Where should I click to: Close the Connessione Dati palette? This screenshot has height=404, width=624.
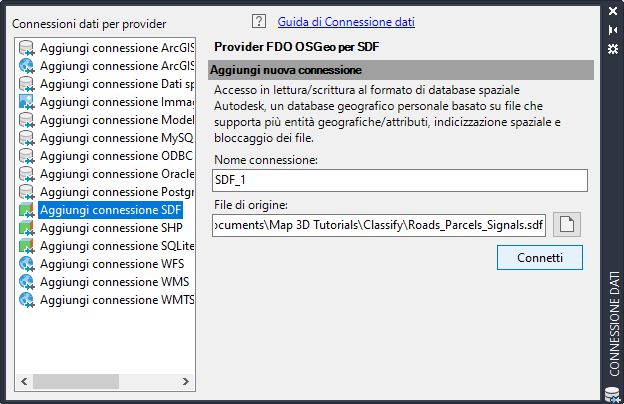[613, 12]
